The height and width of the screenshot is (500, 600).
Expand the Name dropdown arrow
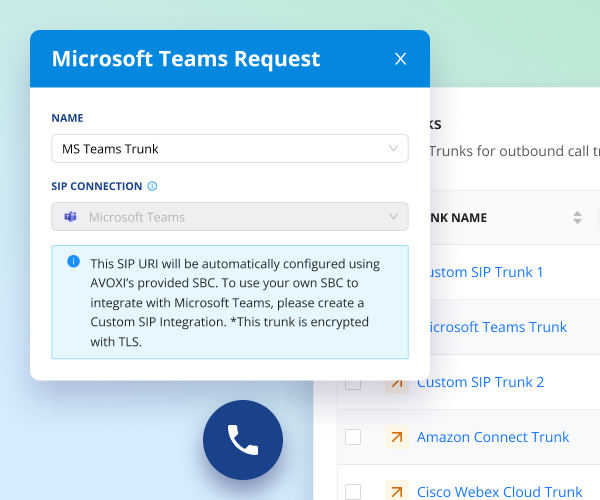(394, 149)
